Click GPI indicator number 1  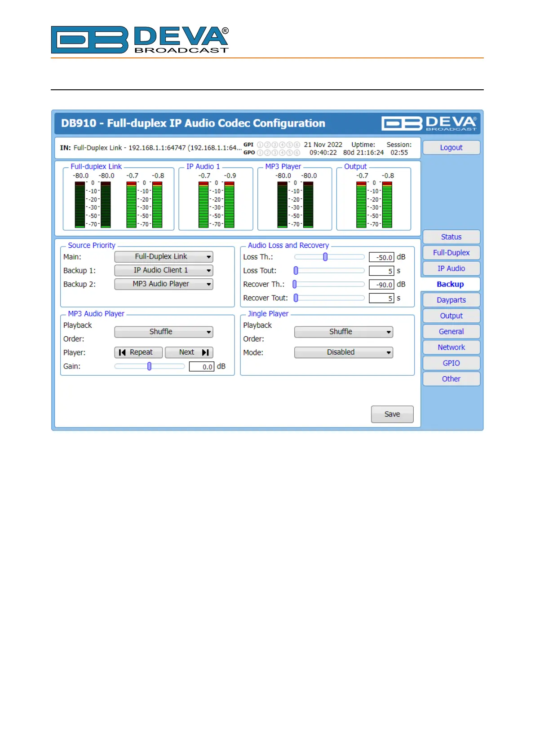point(260,145)
